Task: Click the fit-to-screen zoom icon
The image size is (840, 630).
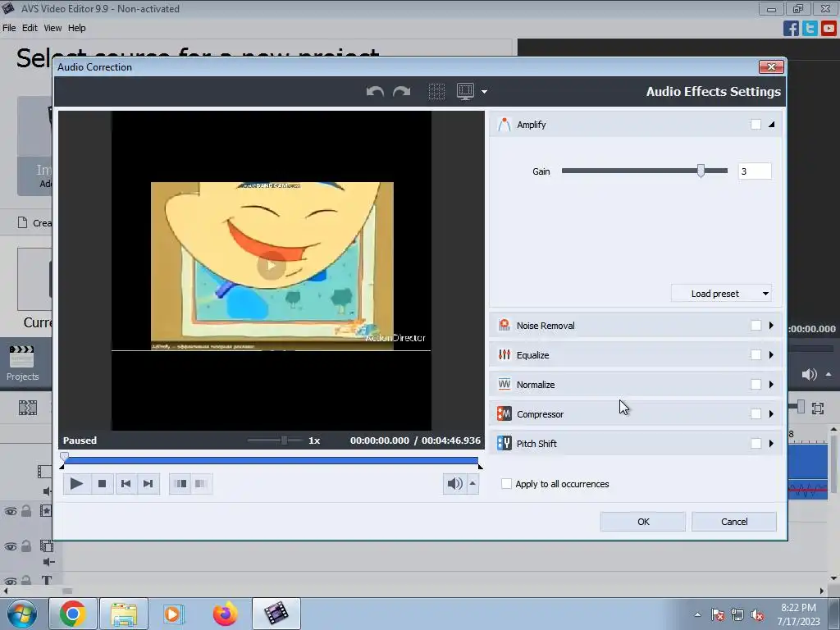Action: point(818,409)
